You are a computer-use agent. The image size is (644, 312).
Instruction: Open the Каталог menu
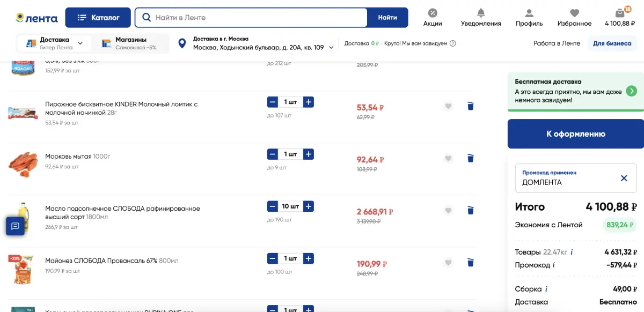(98, 18)
